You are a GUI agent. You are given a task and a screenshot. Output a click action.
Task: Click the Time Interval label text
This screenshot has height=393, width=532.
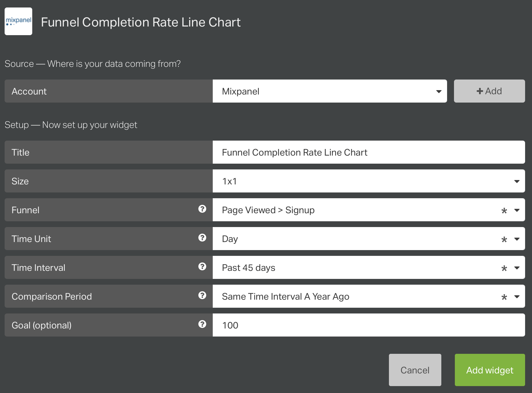pyautogui.click(x=38, y=268)
